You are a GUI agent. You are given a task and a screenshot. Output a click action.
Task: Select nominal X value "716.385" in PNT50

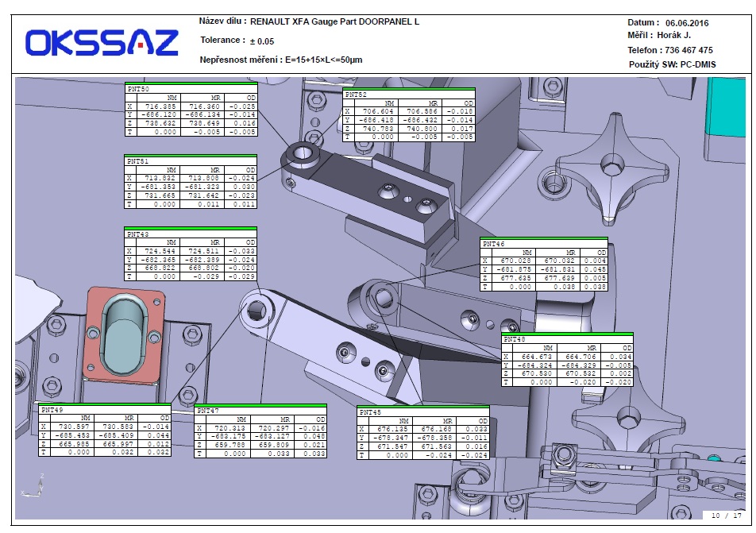(160, 106)
